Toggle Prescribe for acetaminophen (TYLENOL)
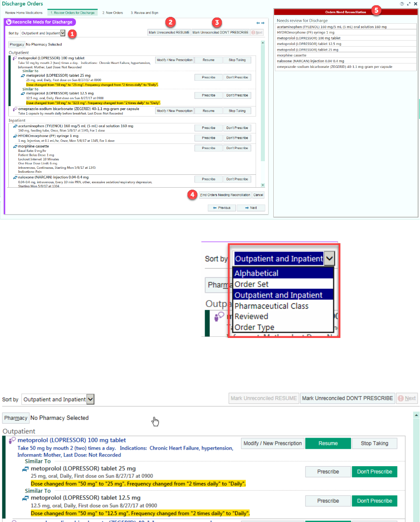The image size is (420, 522). click(209, 128)
